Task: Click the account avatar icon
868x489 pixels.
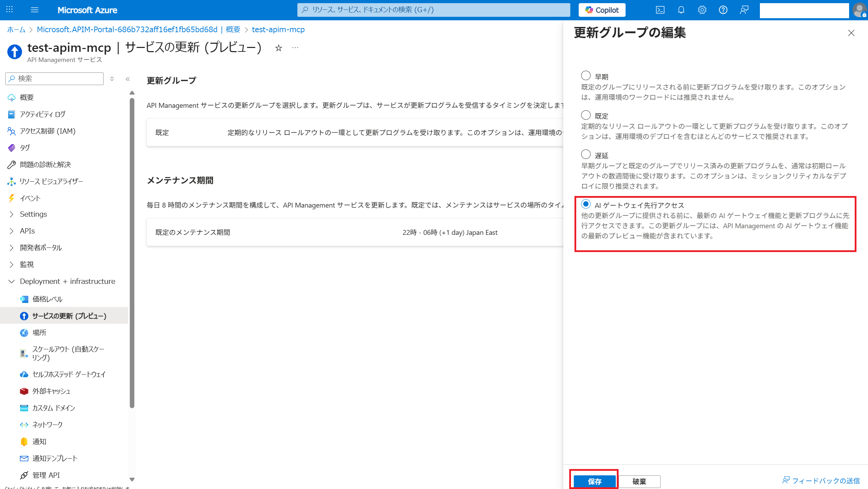Action: point(860,10)
